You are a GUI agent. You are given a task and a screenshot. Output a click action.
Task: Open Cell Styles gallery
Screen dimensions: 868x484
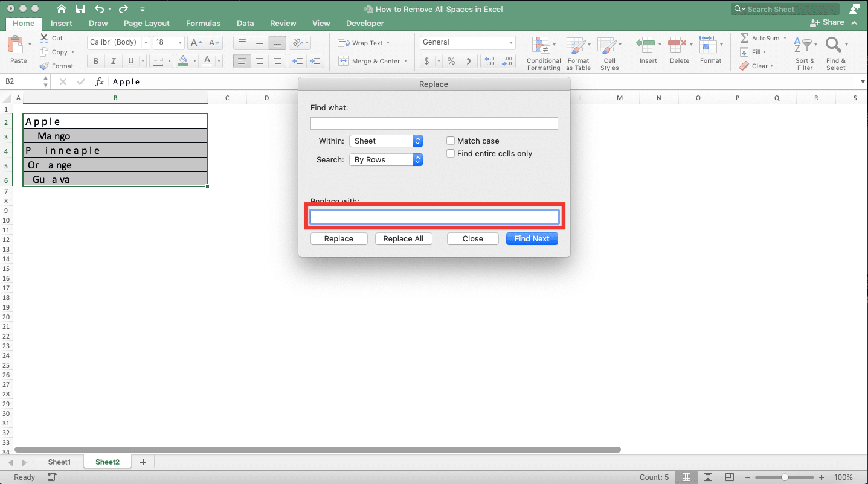click(x=609, y=54)
